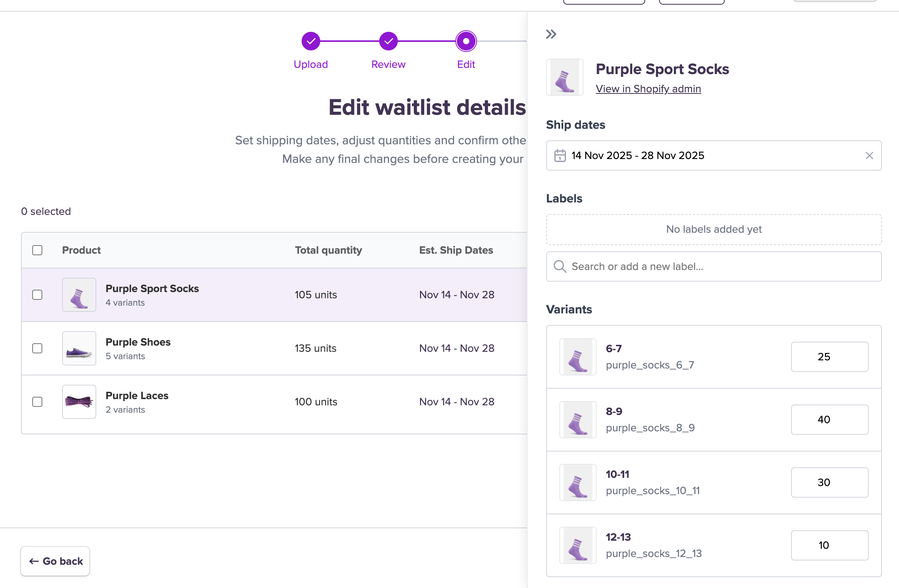Click the calendar icon in ship dates
The image size is (899, 588).
pos(560,156)
